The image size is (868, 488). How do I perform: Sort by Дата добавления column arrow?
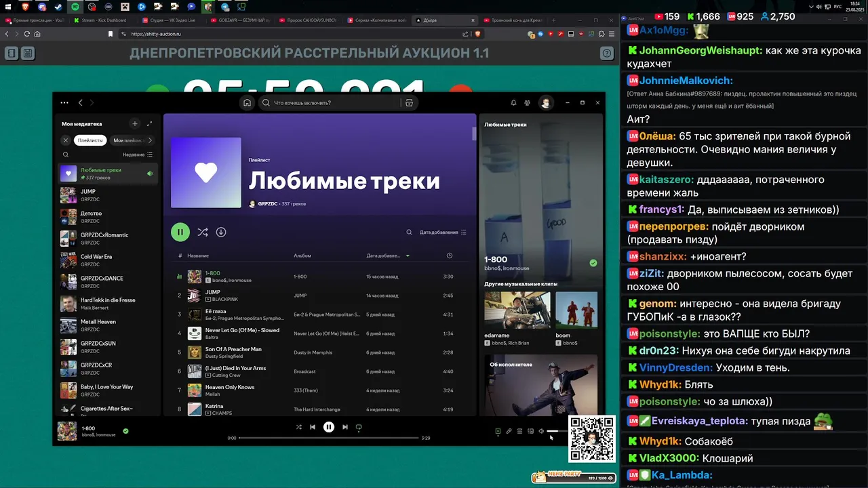(x=408, y=256)
